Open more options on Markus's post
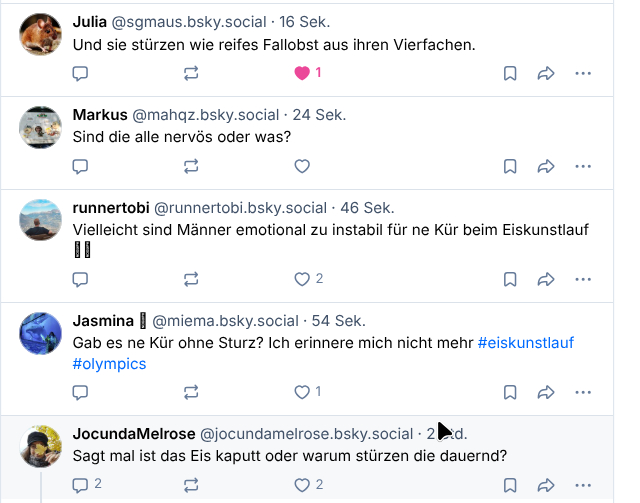The image size is (640, 503). pos(583,166)
